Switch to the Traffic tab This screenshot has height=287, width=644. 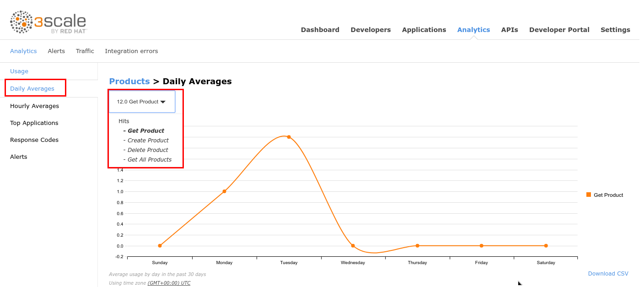(85, 51)
